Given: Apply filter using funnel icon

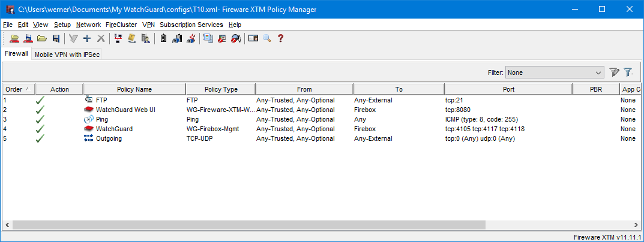Looking at the screenshot, I should [x=614, y=72].
